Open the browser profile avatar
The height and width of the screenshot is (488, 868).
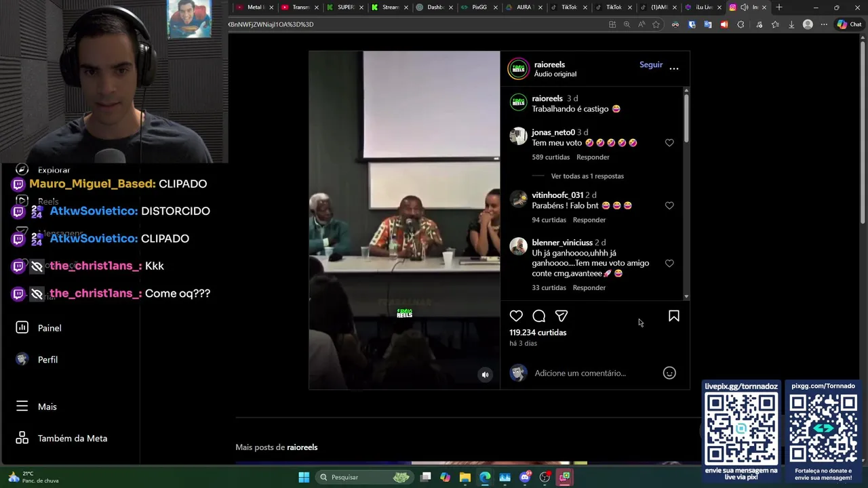(808, 24)
